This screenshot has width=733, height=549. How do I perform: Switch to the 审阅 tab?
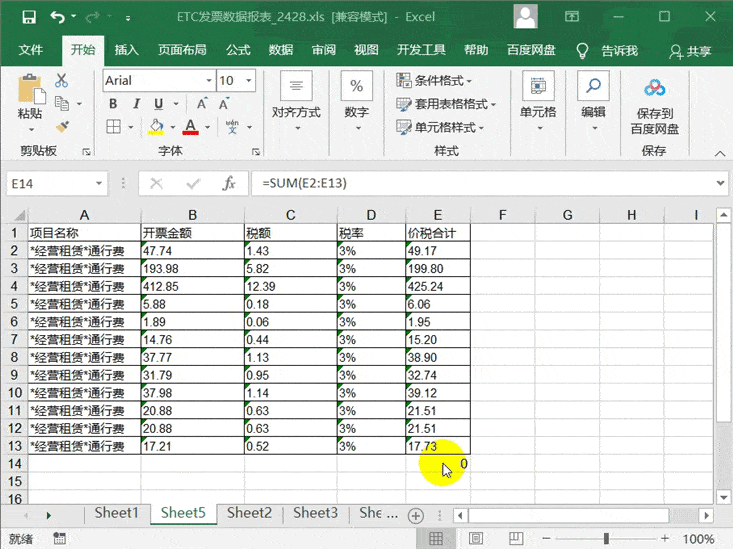(324, 50)
